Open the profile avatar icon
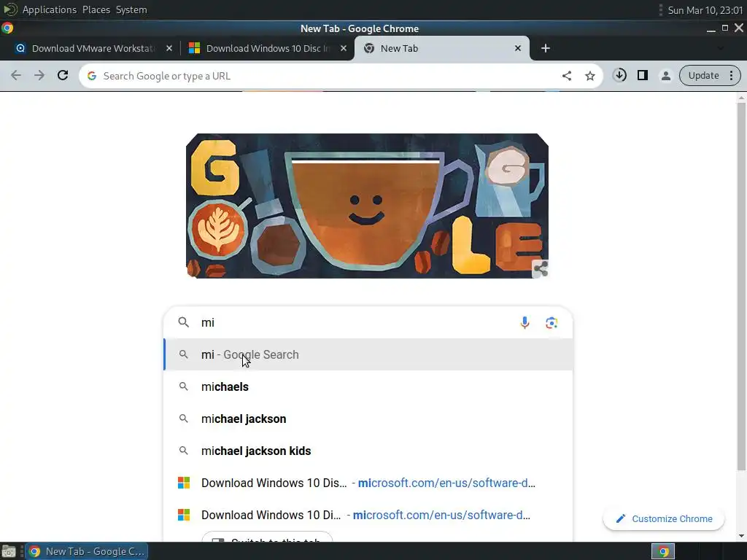This screenshot has height=560, width=747. coord(665,75)
